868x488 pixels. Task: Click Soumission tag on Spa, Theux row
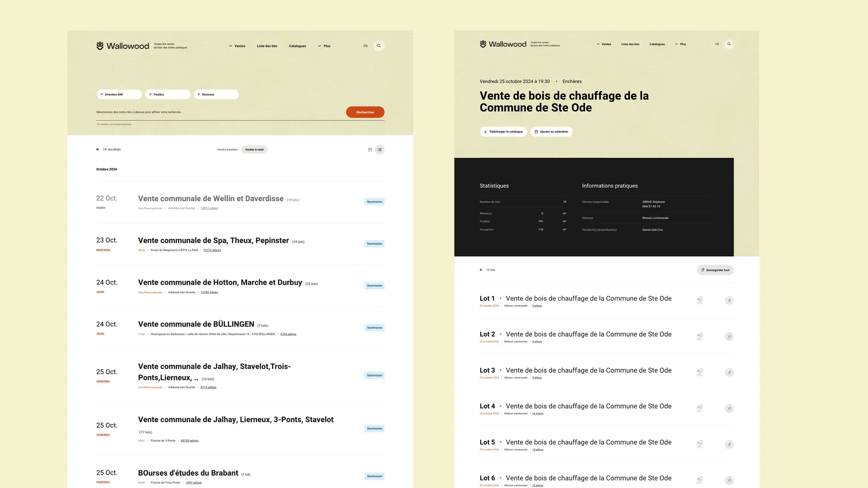click(x=374, y=244)
